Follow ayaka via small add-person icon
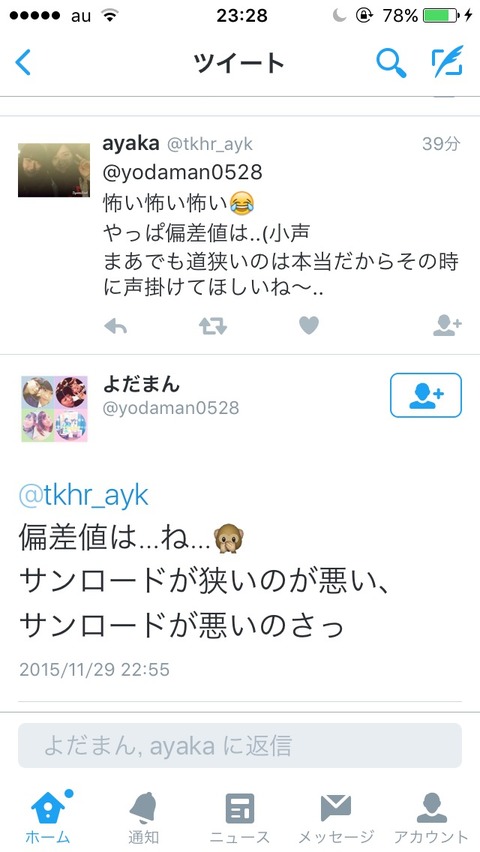Viewport: 480px width, 852px height. coord(447,325)
